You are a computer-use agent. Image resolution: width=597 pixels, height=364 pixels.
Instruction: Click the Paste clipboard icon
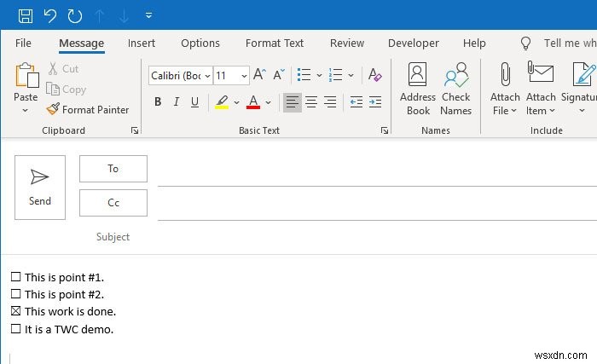pyautogui.click(x=26, y=75)
